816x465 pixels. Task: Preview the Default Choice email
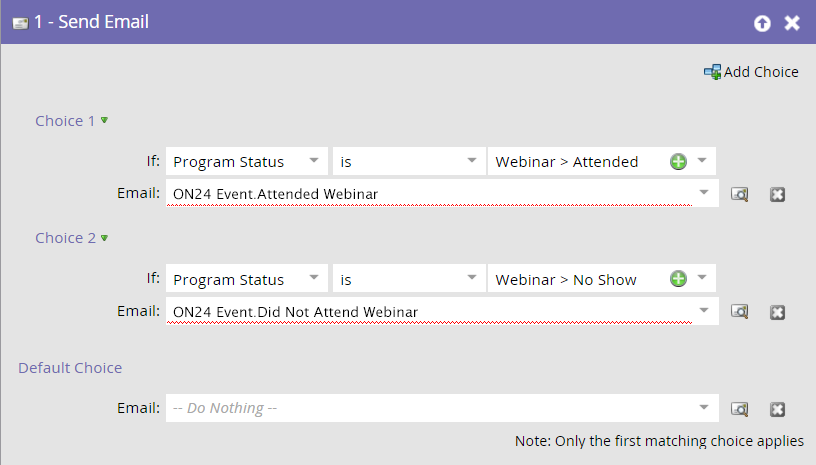(x=740, y=409)
